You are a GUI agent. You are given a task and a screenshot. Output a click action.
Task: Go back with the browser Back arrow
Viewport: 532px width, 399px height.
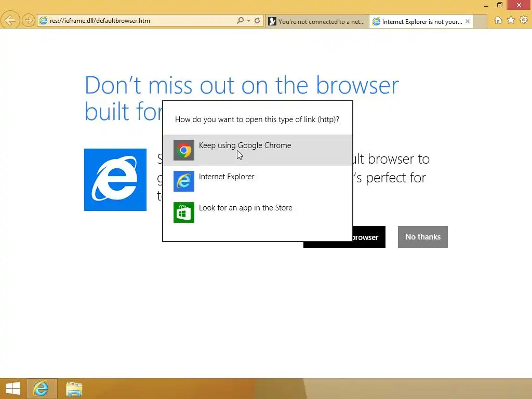pos(10,20)
